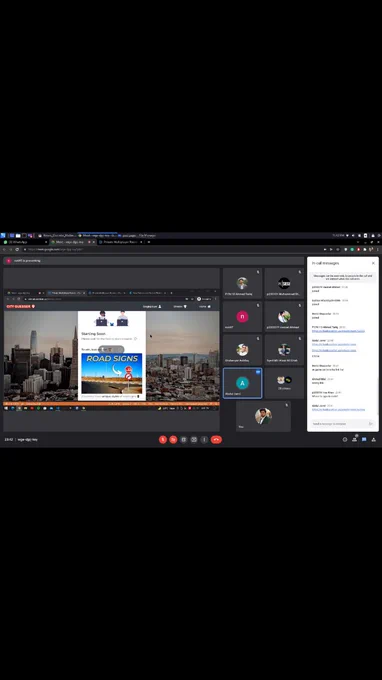Select your own 'You' video tile

pyautogui.click(x=263, y=416)
